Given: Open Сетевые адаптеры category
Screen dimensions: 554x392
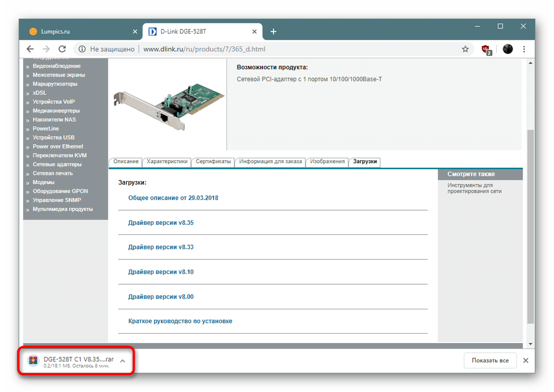Looking at the screenshot, I should point(57,164).
